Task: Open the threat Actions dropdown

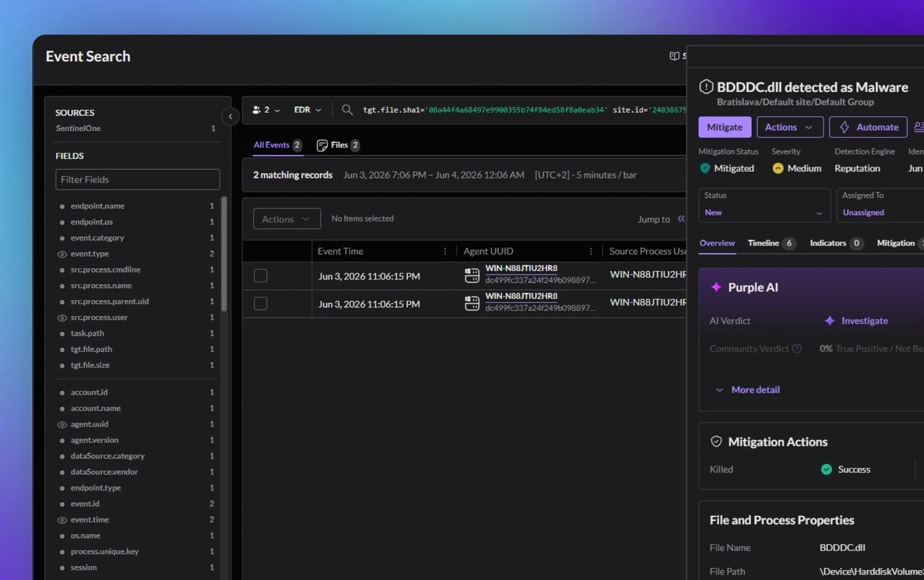Action: [x=790, y=127]
